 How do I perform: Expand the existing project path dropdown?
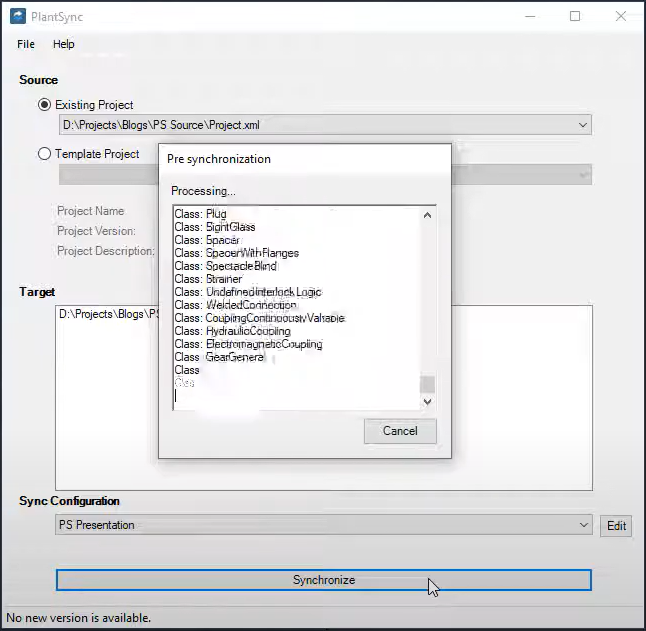tap(583, 125)
